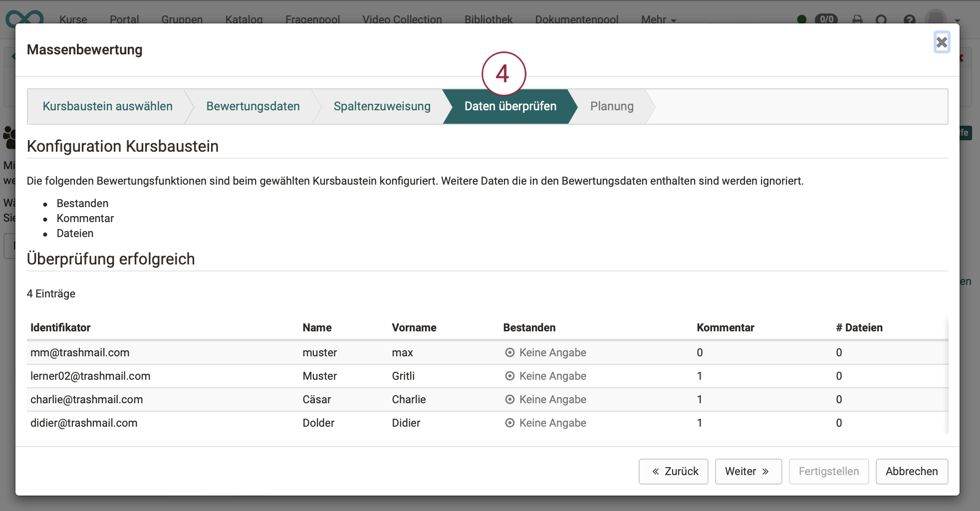Image resolution: width=980 pixels, height=511 pixels.
Task: Open Gruppen in the top navigation
Action: 182,19
